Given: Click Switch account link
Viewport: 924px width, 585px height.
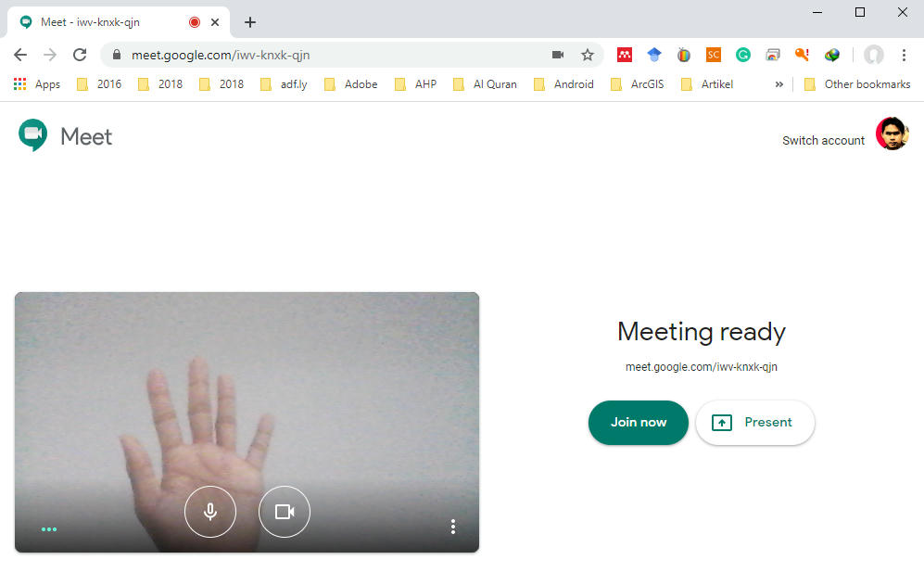Looking at the screenshot, I should pos(823,140).
